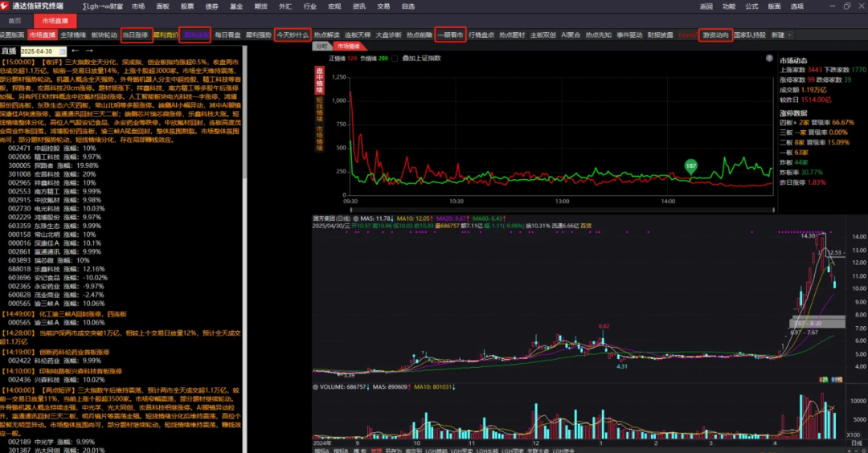
Task: Open the 行情盘点 view
Action: pos(481,35)
